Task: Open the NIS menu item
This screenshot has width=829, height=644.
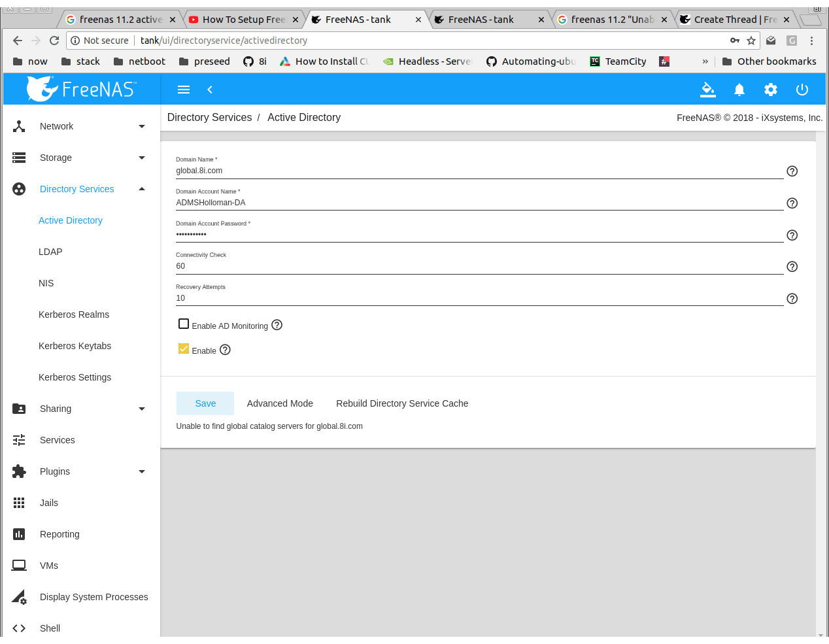Action: pyautogui.click(x=46, y=283)
